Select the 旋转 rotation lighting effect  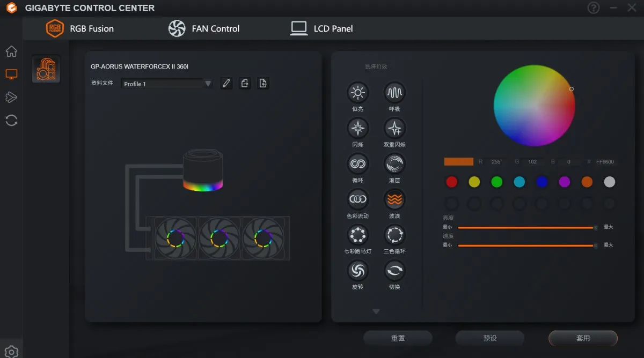(357, 271)
